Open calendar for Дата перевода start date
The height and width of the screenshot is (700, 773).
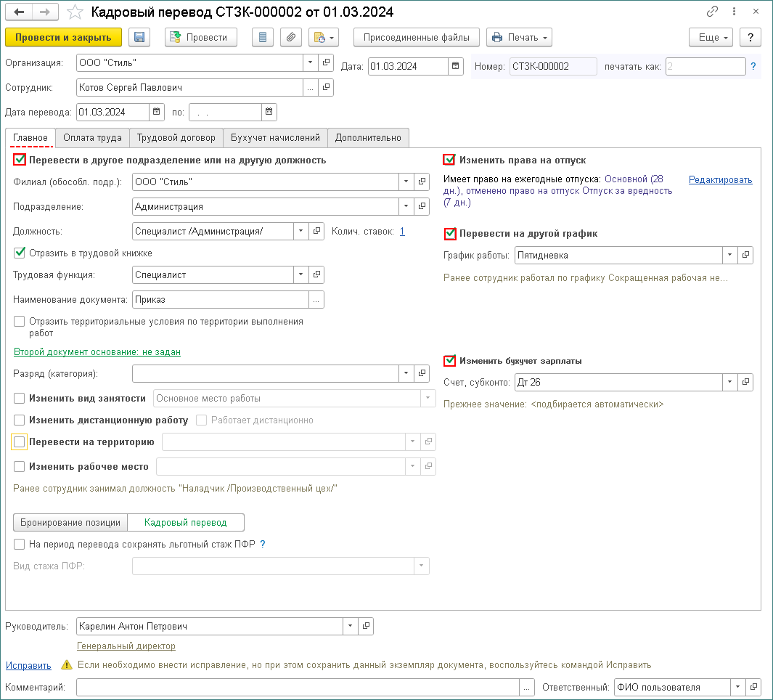[156, 112]
